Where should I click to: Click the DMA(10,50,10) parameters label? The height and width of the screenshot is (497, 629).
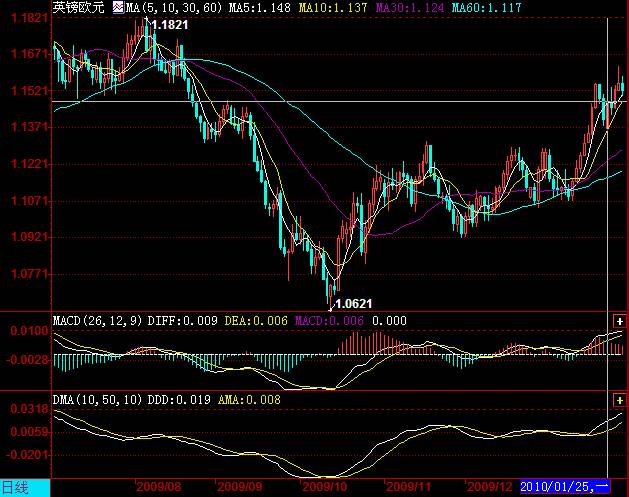[x=97, y=400]
